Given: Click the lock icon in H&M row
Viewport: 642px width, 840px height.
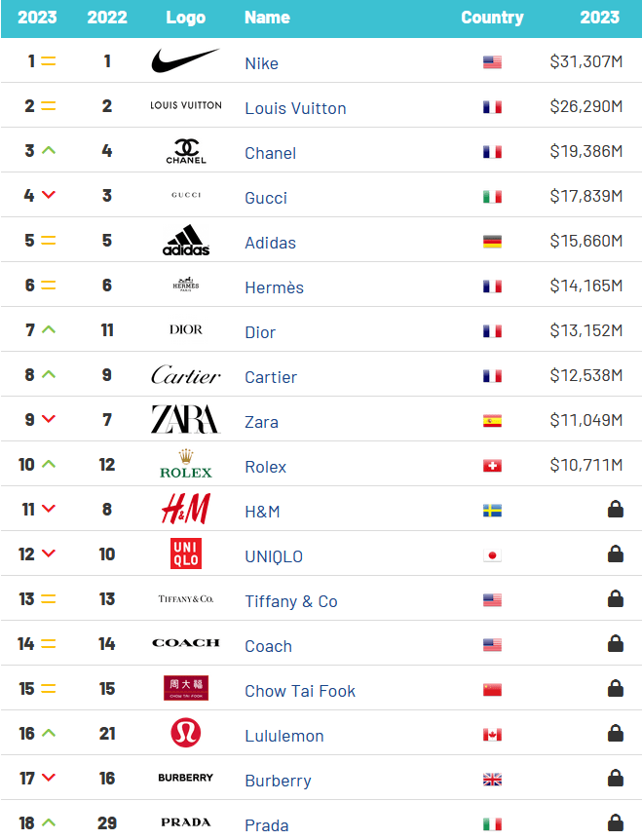Looking at the screenshot, I should (x=616, y=509).
